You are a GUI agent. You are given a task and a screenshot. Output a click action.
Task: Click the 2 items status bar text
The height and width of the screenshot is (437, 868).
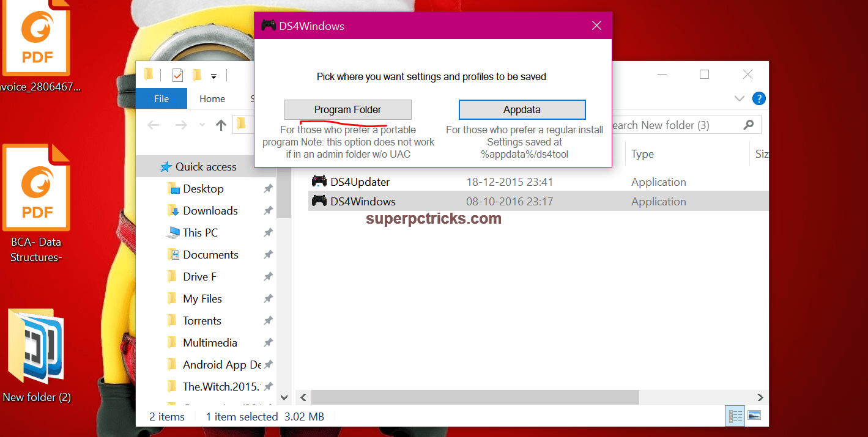pos(167,417)
